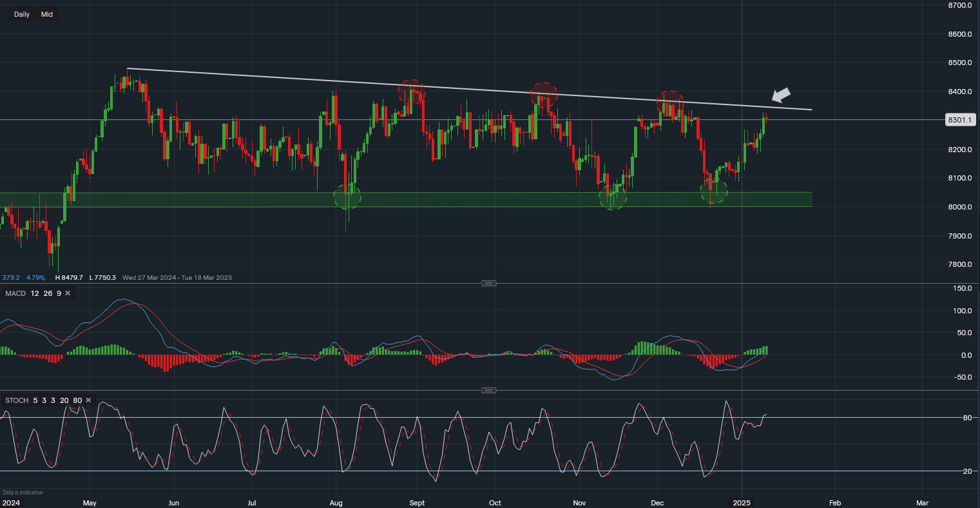Select the first red dashed circle near September
980x508 pixels.
tap(411, 92)
